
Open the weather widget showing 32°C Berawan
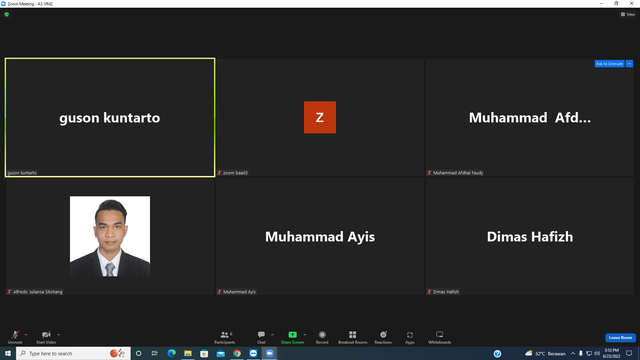(x=545, y=353)
